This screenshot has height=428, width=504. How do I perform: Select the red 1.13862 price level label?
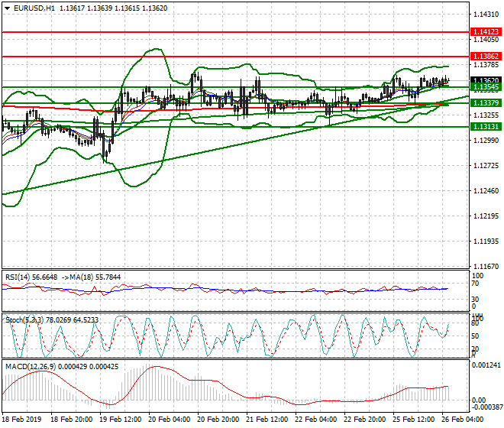click(x=486, y=57)
